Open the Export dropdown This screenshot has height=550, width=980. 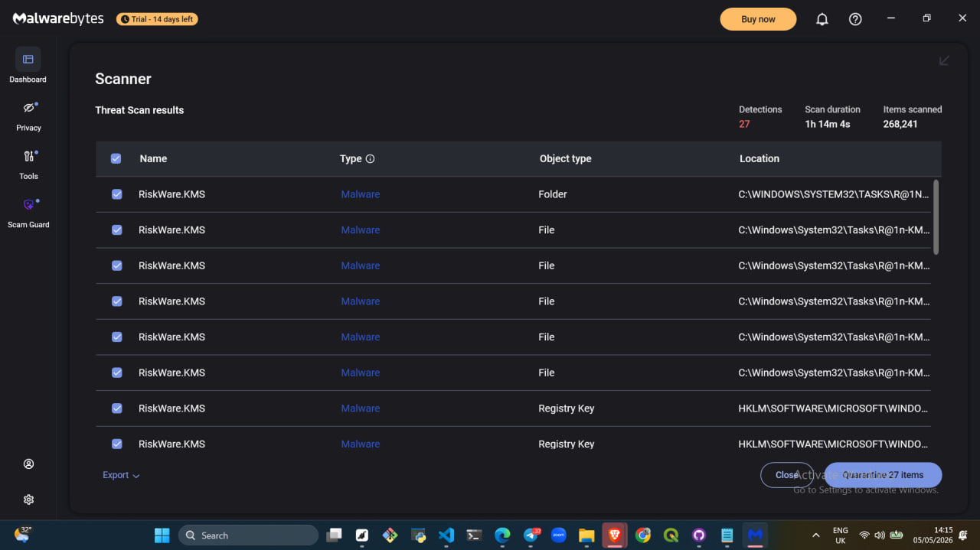[x=121, y=475]
